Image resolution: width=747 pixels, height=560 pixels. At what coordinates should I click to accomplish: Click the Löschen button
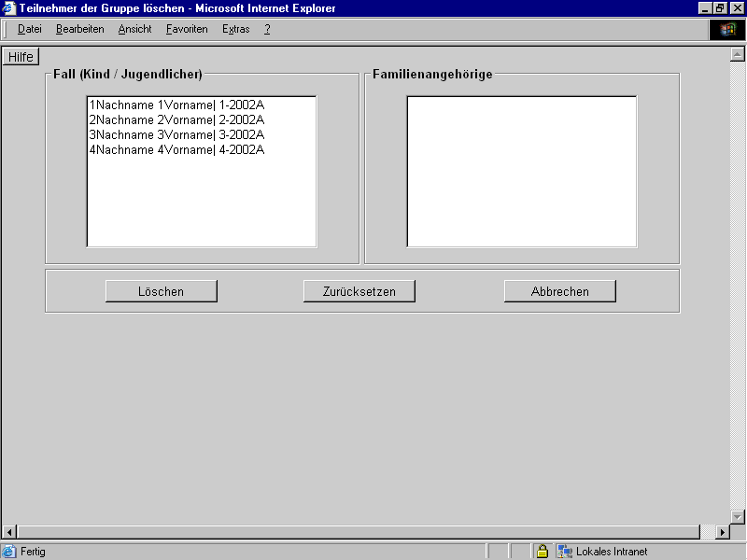point(161,291)
